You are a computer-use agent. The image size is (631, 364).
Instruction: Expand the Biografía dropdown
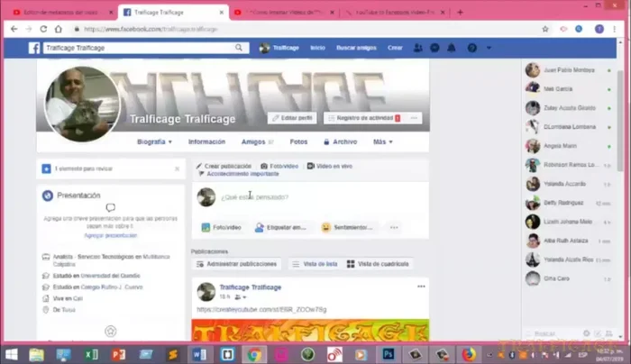(x=154, y=141)
